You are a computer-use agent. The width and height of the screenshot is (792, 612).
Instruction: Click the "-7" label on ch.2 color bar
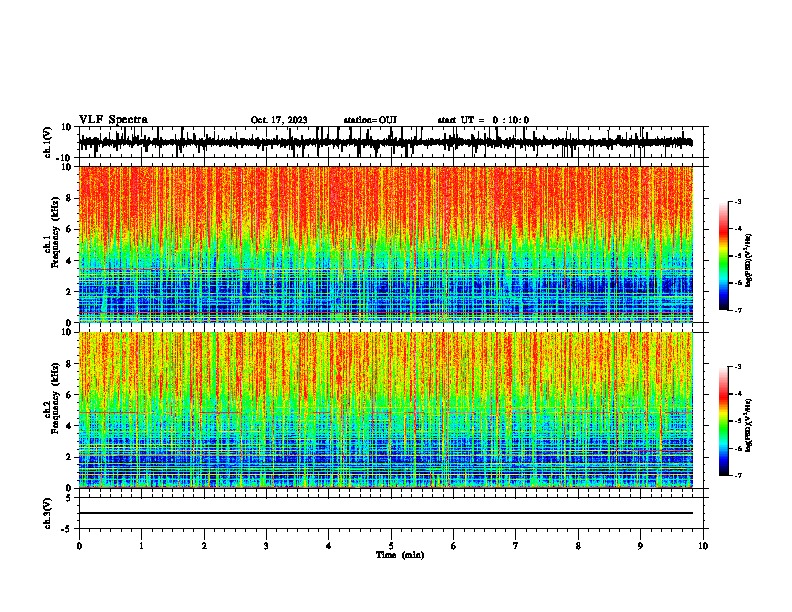pyautogui.click(x=737, y=475)
